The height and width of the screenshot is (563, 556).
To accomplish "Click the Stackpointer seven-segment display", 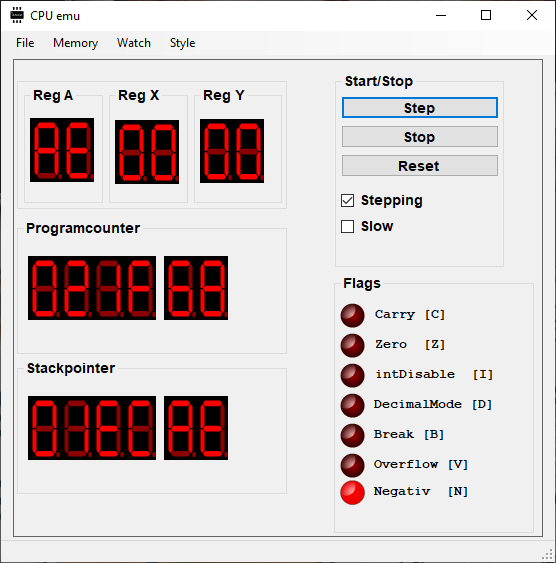I will click(128, 428).
